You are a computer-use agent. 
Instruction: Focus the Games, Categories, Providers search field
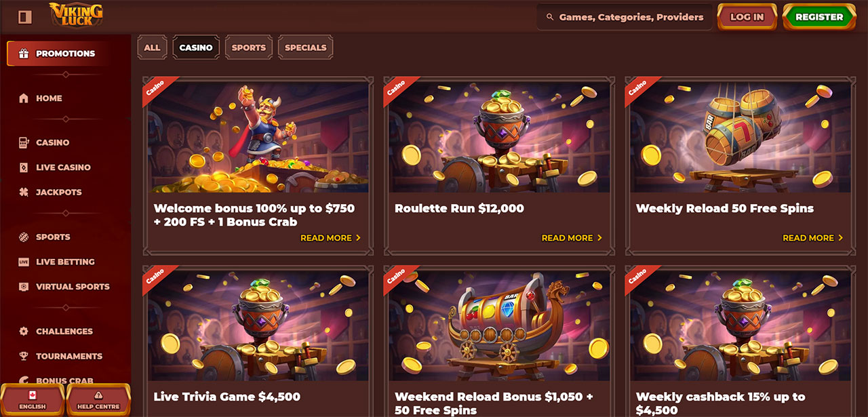click(x=625, y=17)
